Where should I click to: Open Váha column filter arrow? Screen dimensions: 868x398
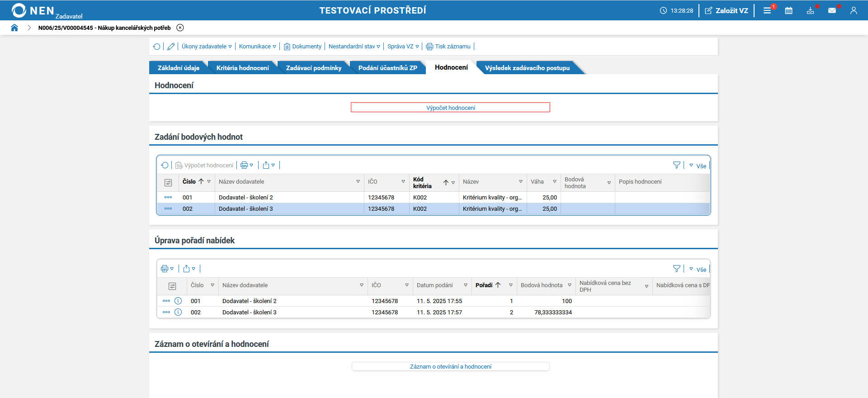[x=555, y=182]
